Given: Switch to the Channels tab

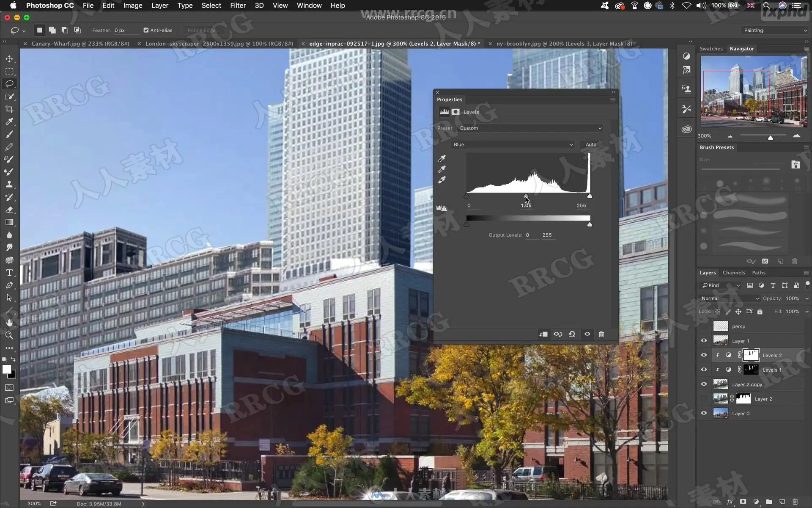Looking at the screenshot, I should click(733, 273).
